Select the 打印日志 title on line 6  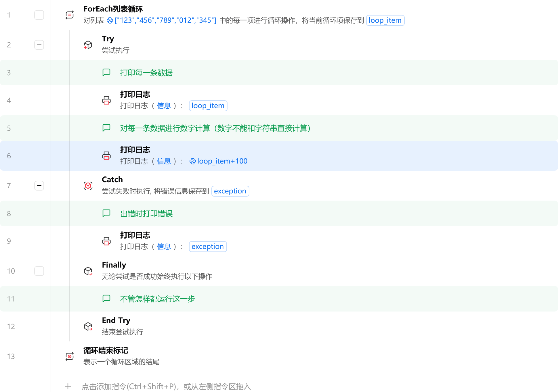(x=135, y=150)
